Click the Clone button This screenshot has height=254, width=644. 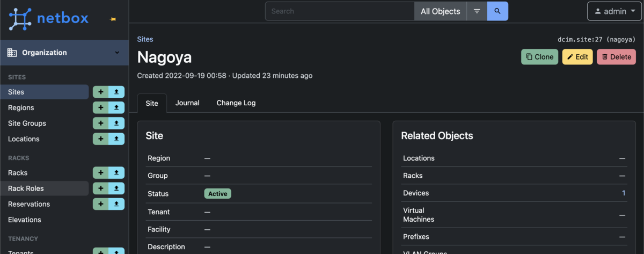pos(540,57)
